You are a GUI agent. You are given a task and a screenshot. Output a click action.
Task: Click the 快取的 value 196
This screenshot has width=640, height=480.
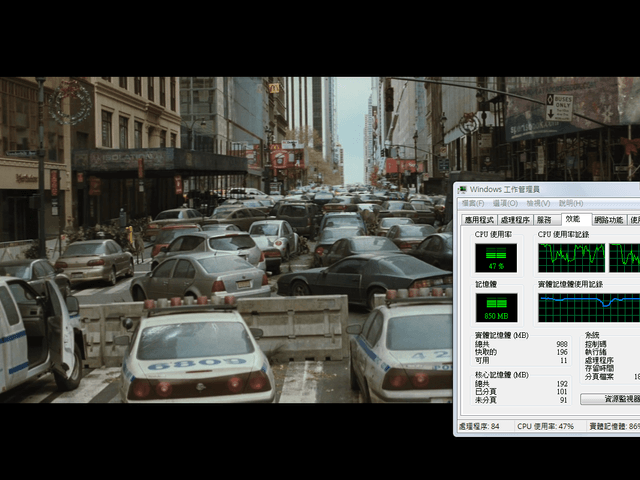pos(562,352)
